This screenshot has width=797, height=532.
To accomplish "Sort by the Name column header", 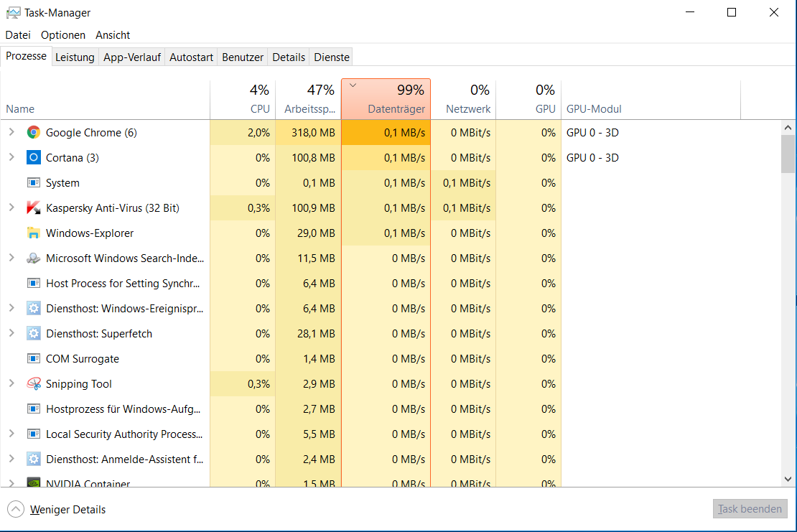I will [106, 100].
